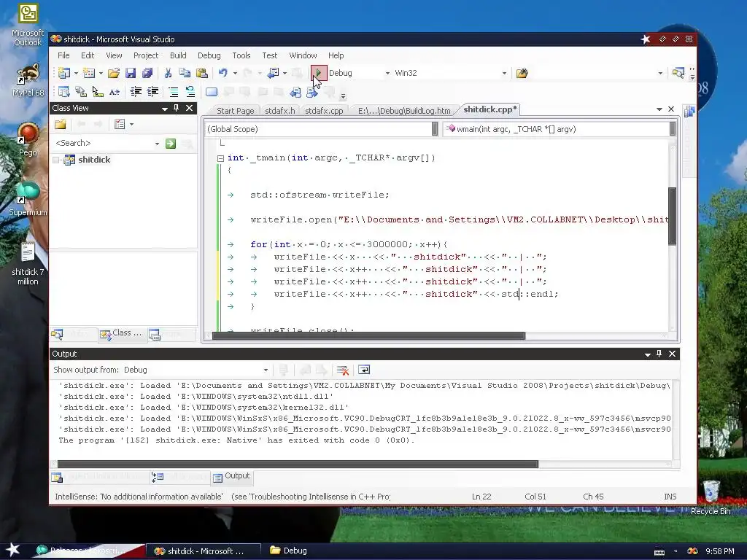Collapse the _tmain function outline box
This screenshot has width=747, height=560.
point(220,158)
